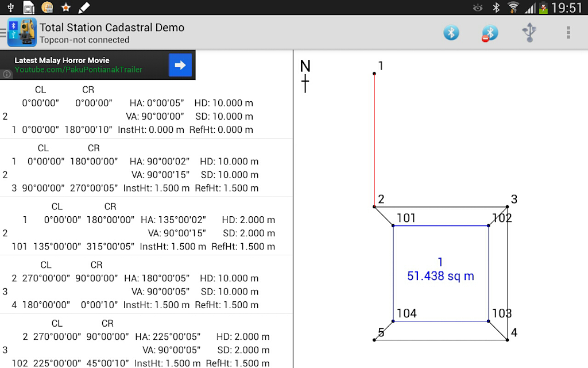Tap the Total Station app icon
The height and width of the screenshot is (368, 588).
[22, 33]
